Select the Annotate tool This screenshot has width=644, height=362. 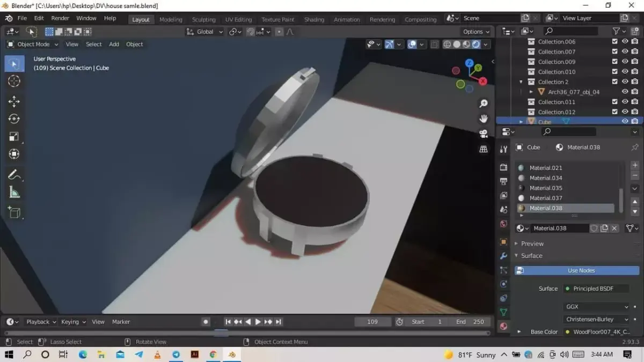[x=14, y=174]
